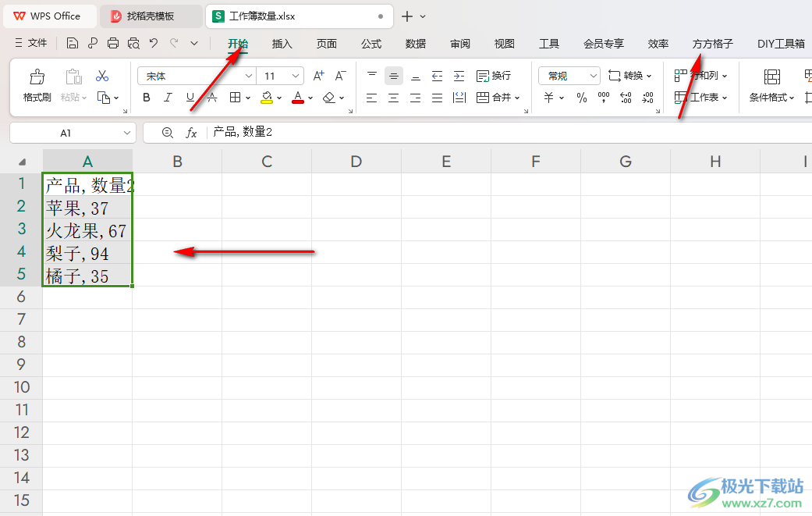
Task: Click the Save icon in quick access toolbar
Action: point(73,44)
